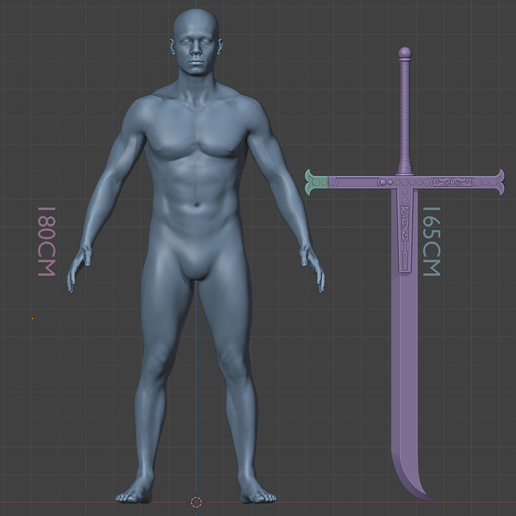Click the figure's hand nearest 180CM label
The height and width of the screenshot is (516, 516).
pyautogui.click(x=79, y=269)
